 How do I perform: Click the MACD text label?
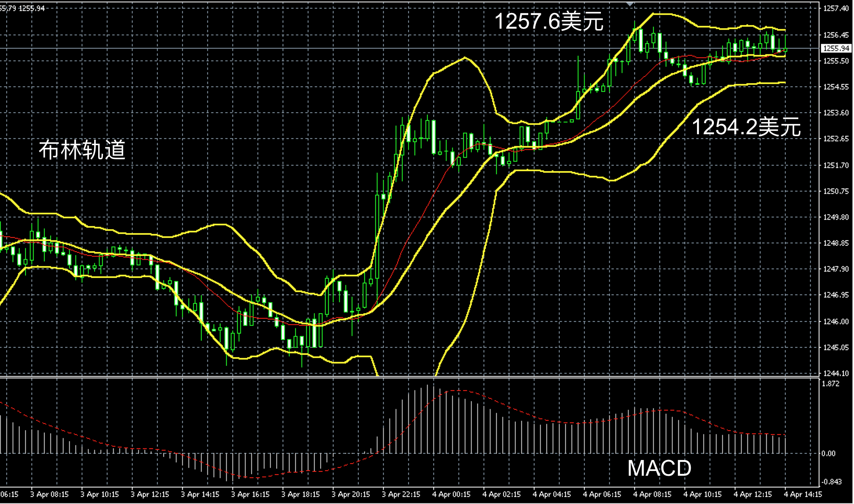pos(659,468)
